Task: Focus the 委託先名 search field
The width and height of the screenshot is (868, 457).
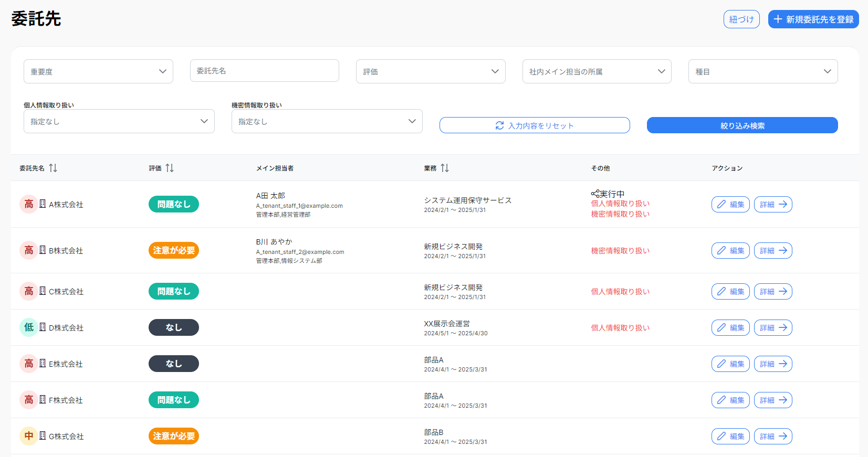Action: click(265, 71)
